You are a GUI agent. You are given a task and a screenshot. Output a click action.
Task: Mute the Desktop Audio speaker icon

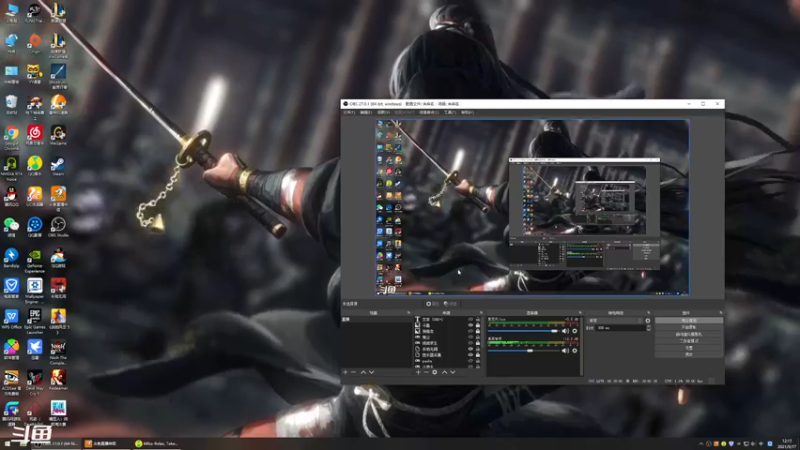pyautogui.click(x=565, y=351)
